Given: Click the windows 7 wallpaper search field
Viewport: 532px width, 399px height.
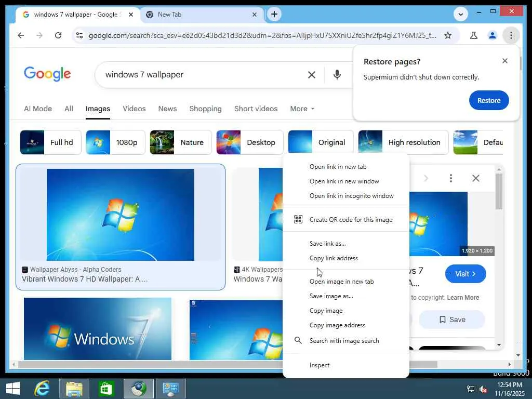Looking at the screenshot, I should pos(204,75).
